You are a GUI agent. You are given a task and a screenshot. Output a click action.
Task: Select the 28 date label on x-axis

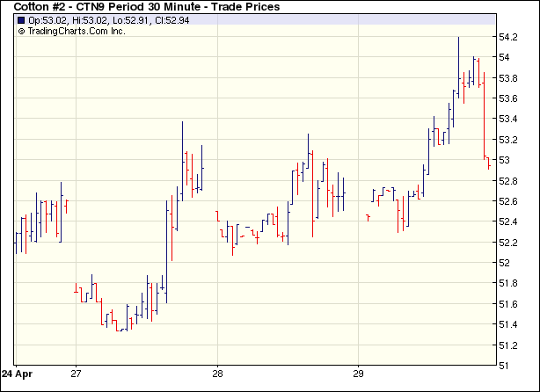click(x=218, y=372)
